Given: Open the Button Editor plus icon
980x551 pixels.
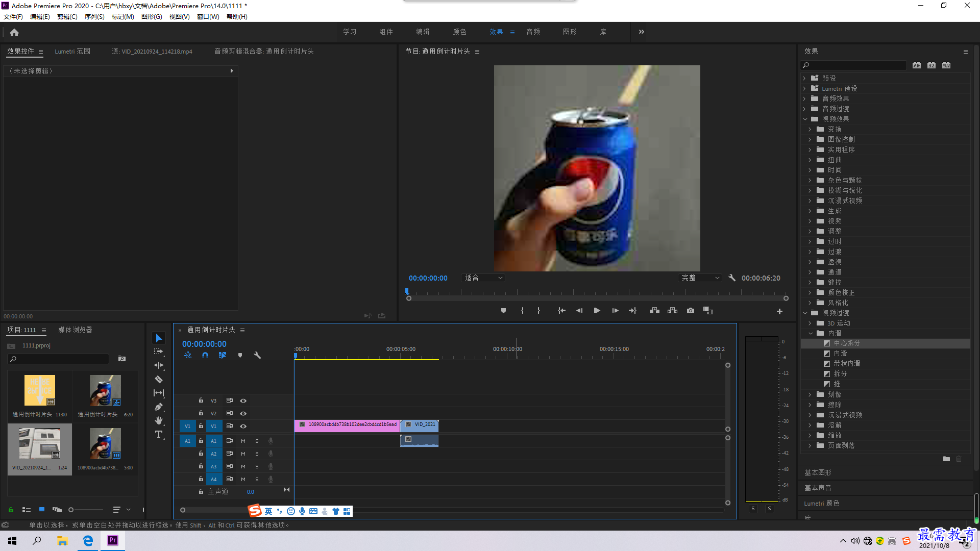Looking at the screenshot, I should 779,311.
